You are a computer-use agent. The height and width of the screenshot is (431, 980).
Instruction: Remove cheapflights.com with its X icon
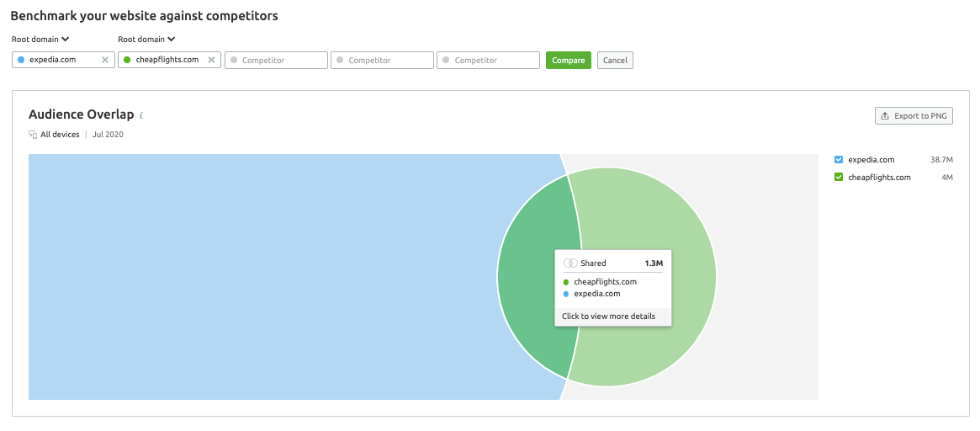pos(211,61)
